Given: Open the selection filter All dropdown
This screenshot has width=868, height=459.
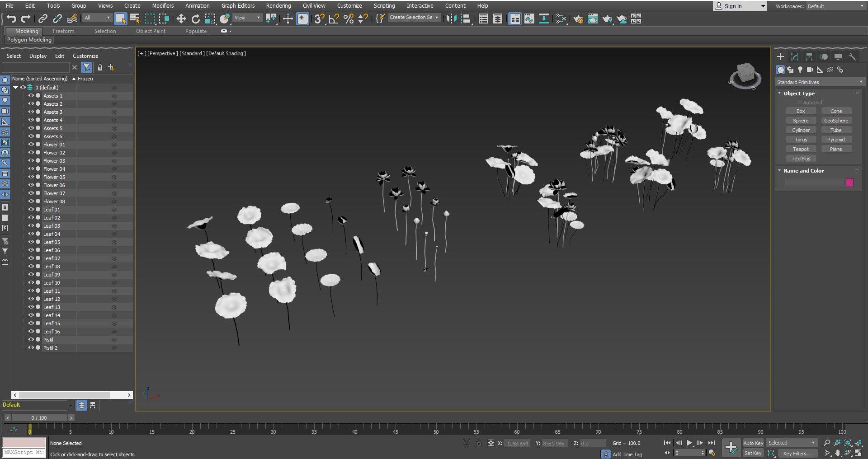Looking at the screenshot, I should tap(97, 18).
